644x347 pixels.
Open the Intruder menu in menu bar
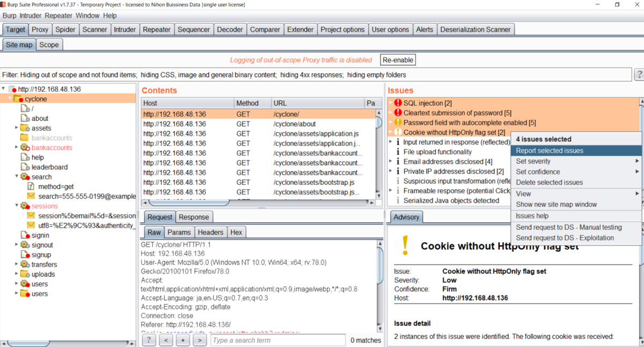(31, 16)
